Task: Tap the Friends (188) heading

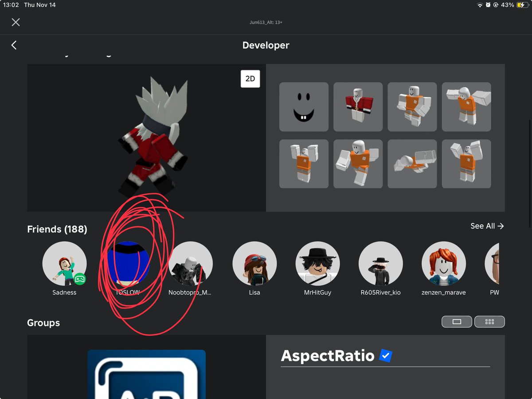Action: [x=57, y=229]
